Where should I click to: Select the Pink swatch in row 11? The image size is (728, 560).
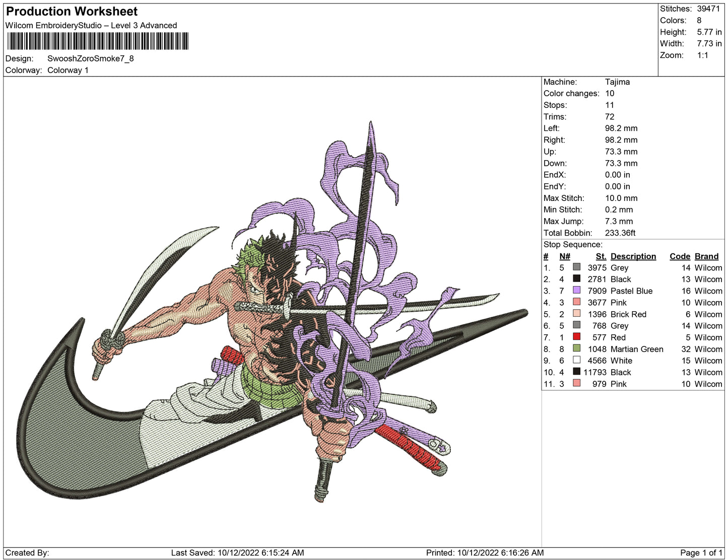[576, 383]
